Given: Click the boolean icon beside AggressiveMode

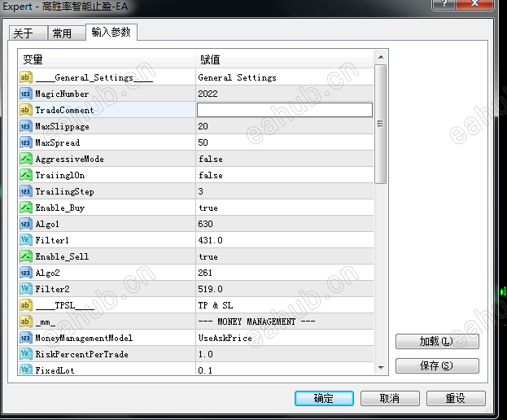Looking at the screenshot, I should pos(26,159).
